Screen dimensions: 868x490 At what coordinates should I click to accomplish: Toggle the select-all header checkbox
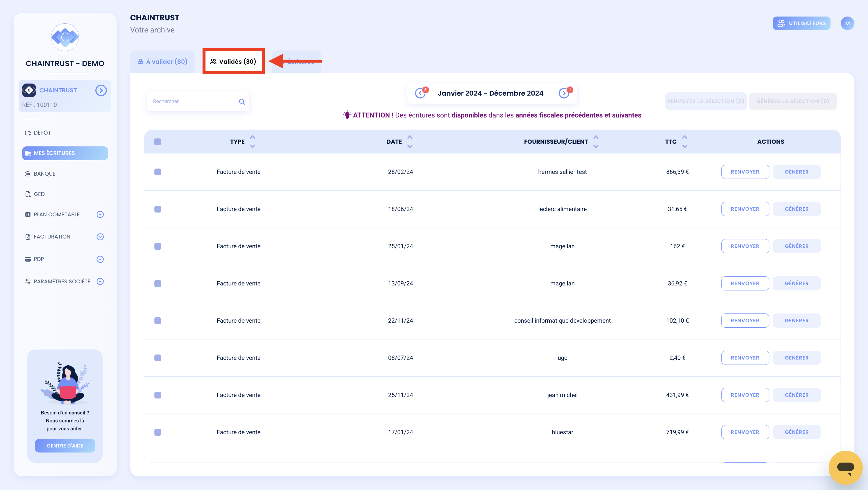click(x=158, y=142)
